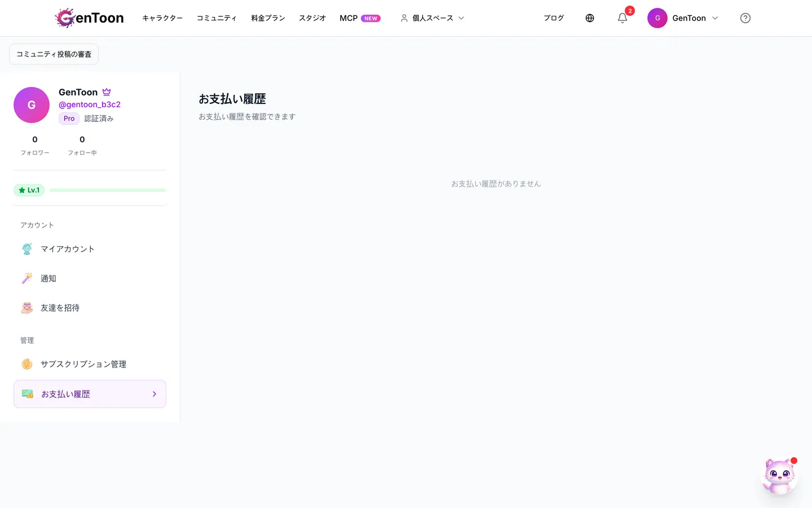Screen dimensions: 812x508
Task: Open the 料金プラン menu
Action: pyautogui.click(x=268, y=18)
